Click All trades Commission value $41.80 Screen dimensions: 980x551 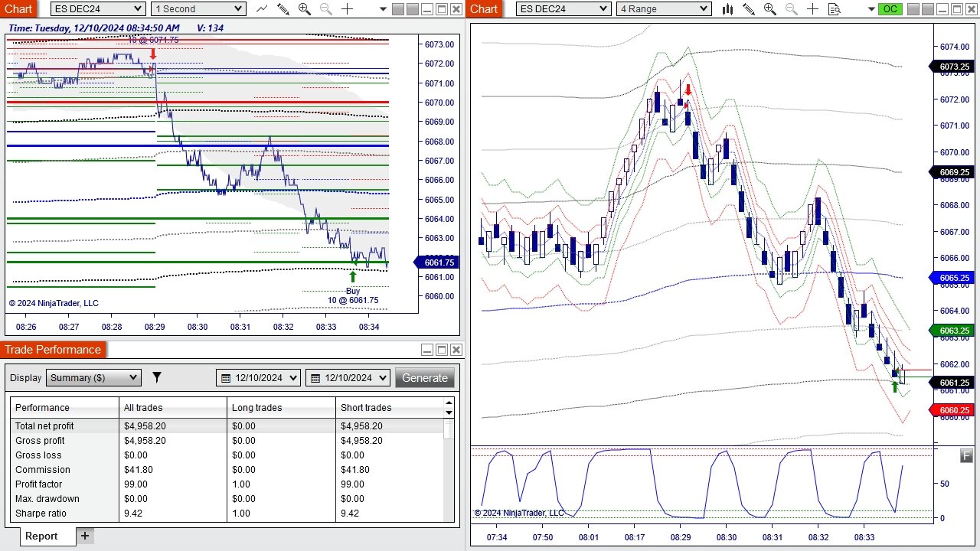(140, 470)
